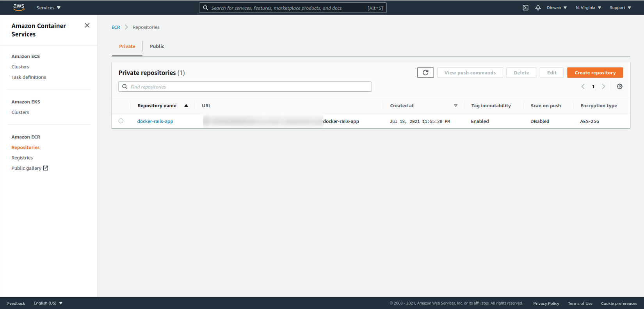Launch the CloudShell terminal icon

[x=525, y=8]
